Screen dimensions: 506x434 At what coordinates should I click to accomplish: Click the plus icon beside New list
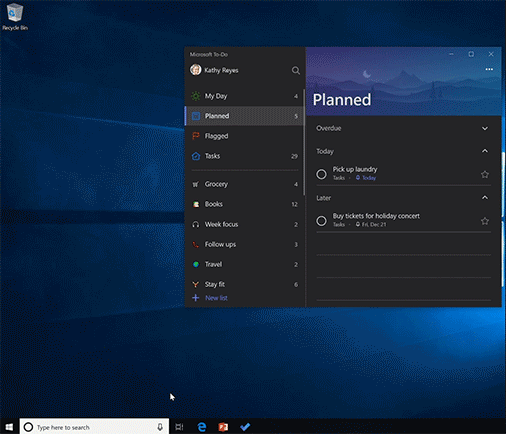196,298
